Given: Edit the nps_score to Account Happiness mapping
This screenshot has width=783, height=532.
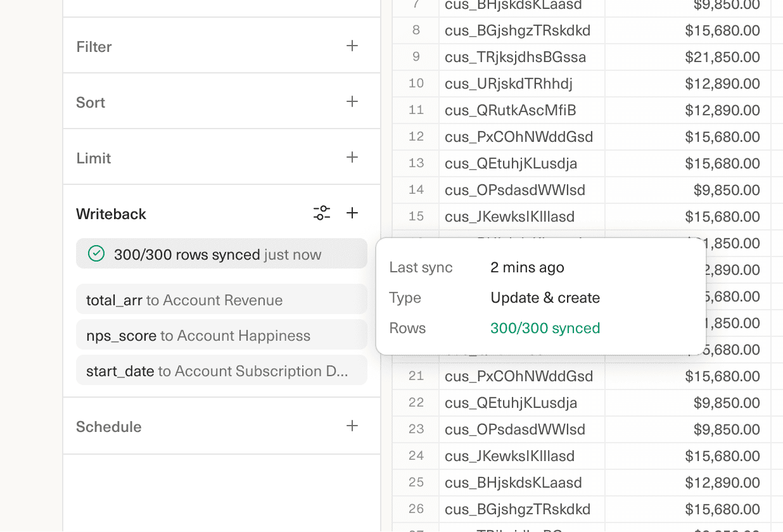Looking at the screenshot, I should (222, 335).
